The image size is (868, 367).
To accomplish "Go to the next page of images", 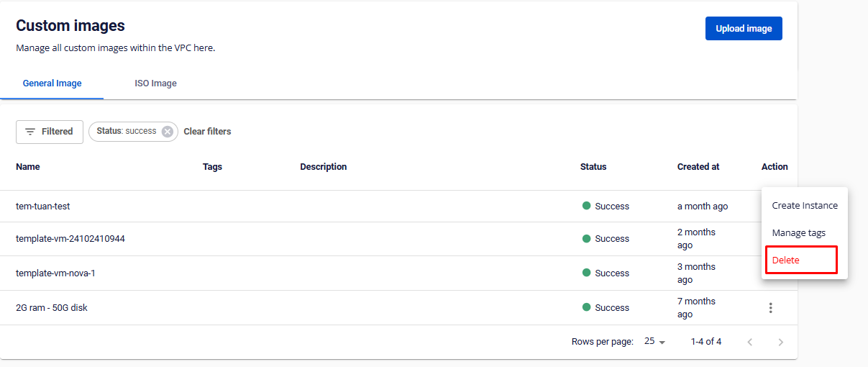I will coord(780,342).
